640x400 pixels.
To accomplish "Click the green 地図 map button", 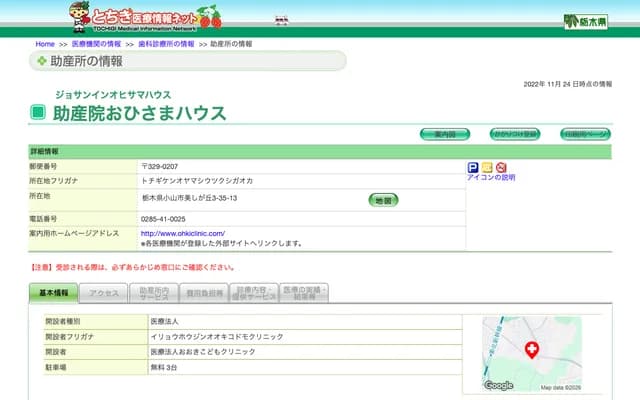I will click(383, 200).
